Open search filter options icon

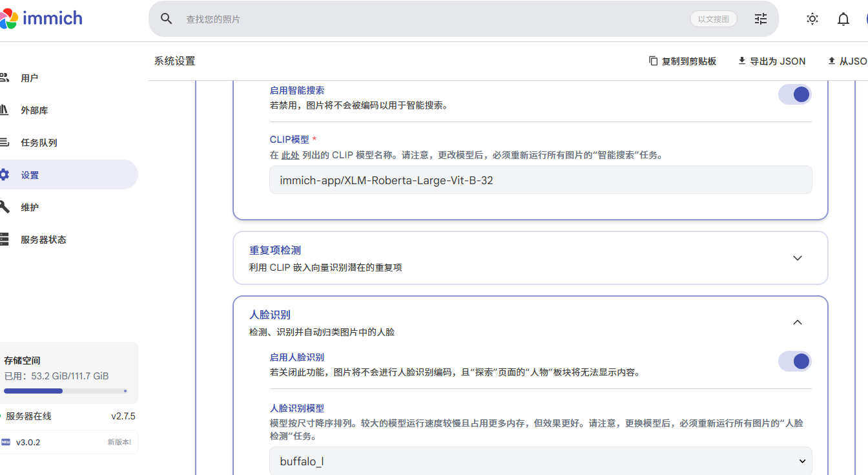[x=761, y=19]
